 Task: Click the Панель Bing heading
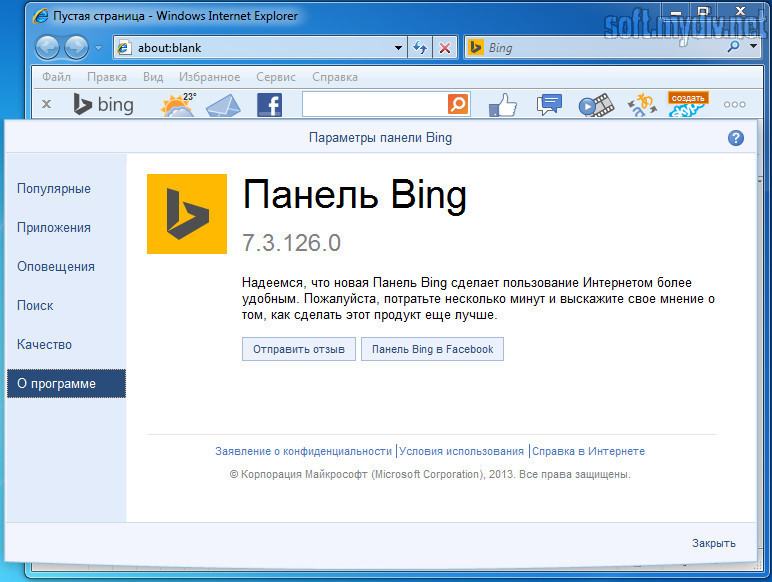pyautogui.click(x=354, y=196)
